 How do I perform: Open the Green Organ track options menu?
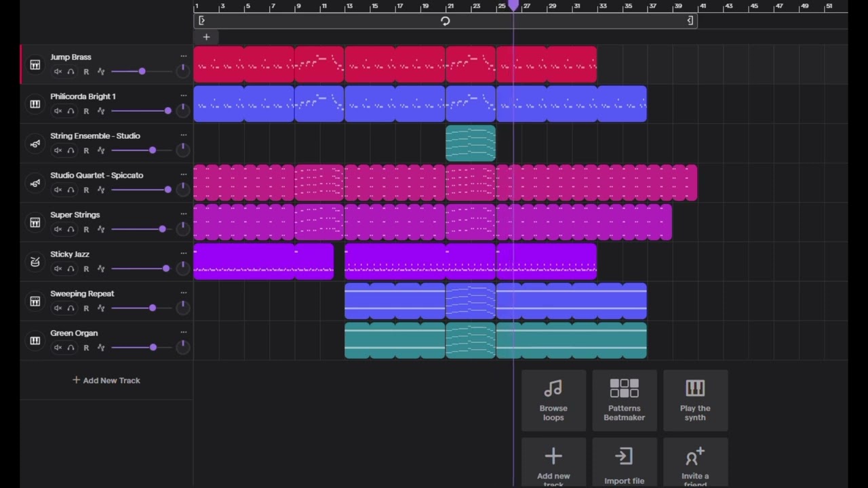pos(183,332)
